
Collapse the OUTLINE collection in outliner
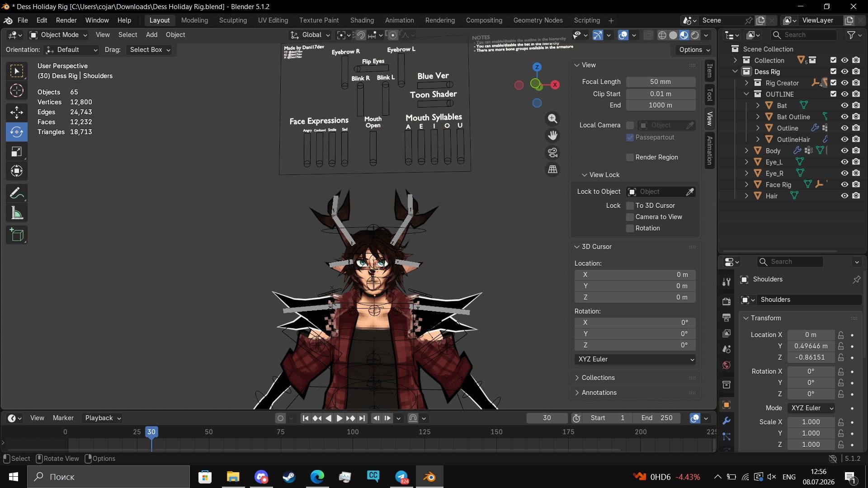pos(746,94)
